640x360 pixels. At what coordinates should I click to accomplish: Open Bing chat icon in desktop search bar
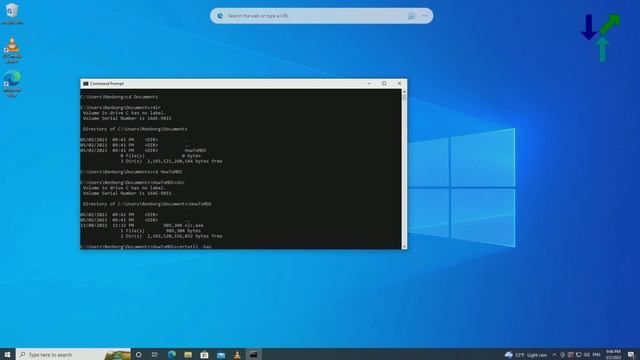coord(411,16)
